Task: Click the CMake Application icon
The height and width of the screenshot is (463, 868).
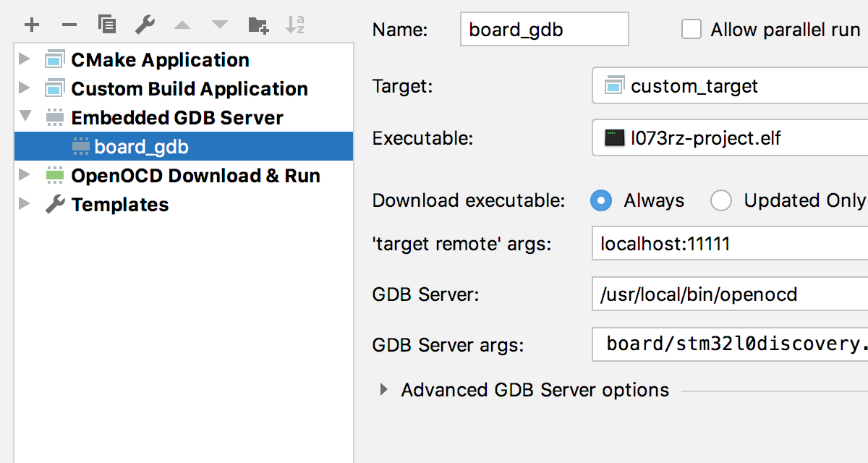Action: [54, 59]
